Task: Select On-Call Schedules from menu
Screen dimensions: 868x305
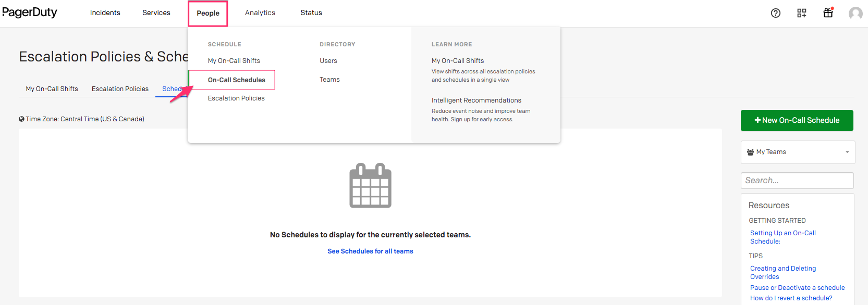Action: tap(236, 80)
